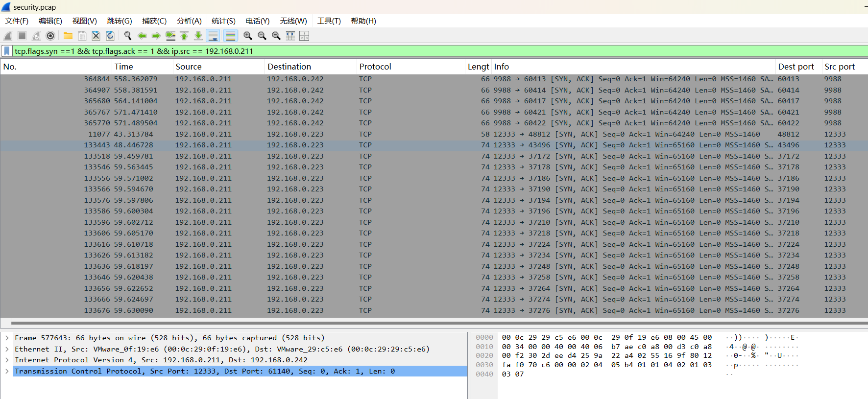Jump to the last packet
Screen dimensions: 868x399
coord(198,36)
